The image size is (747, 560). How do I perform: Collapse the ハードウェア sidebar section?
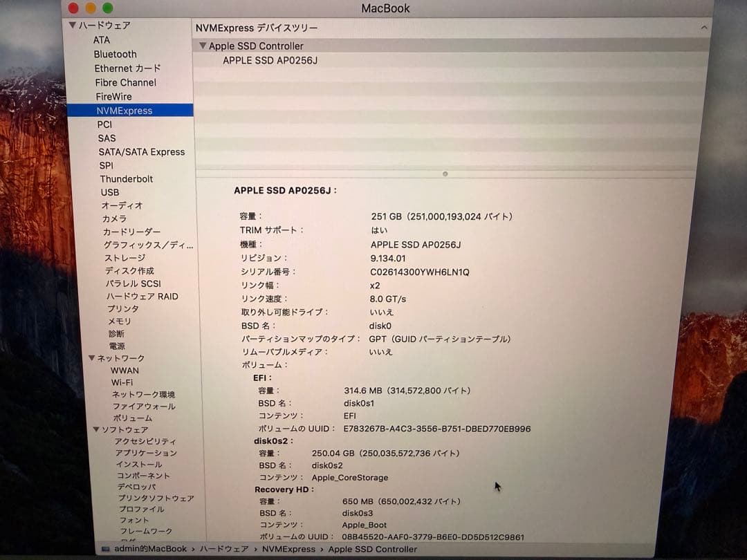pyautogui.click(x=72, y=25)
